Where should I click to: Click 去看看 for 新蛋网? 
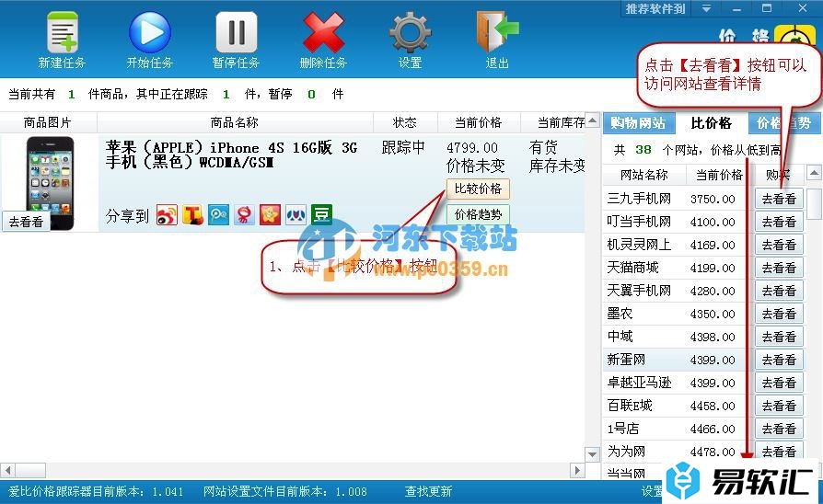[x=779, y=360]
